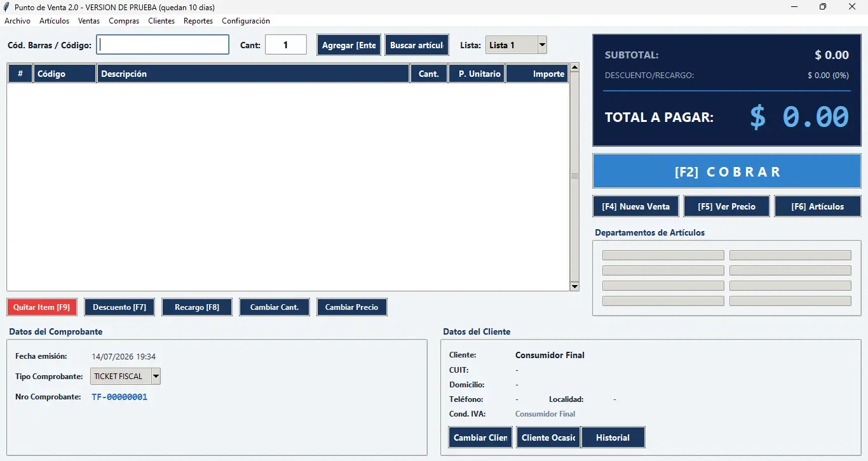This screenshot has width=868, height=461.
Task: Open the customer Historial button
Action: (x=613, y=438)
